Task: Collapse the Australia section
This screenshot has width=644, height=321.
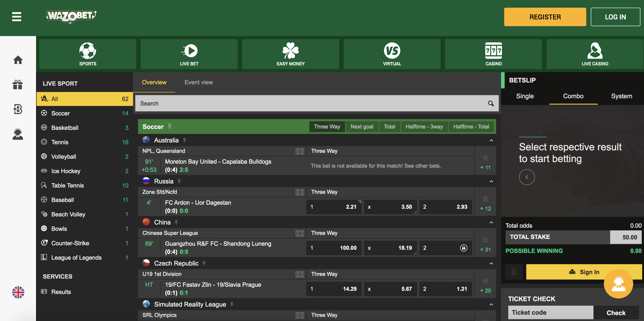Action: pyautogui.click(x=492, y=140)
